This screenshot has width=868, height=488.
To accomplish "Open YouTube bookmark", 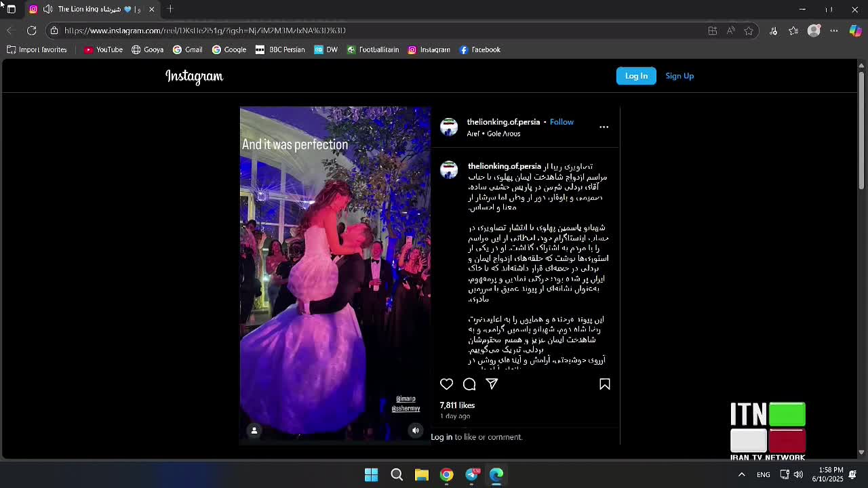I will [x=103, y=49].
